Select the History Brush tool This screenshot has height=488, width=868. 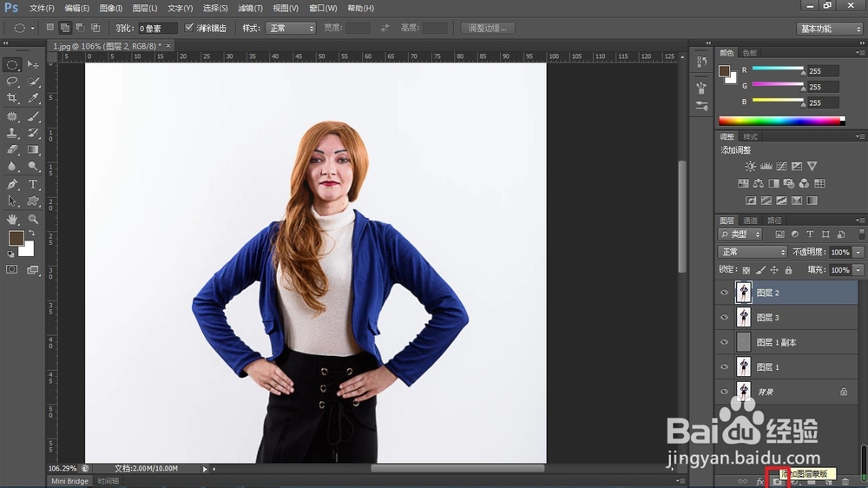pos(33,133)
